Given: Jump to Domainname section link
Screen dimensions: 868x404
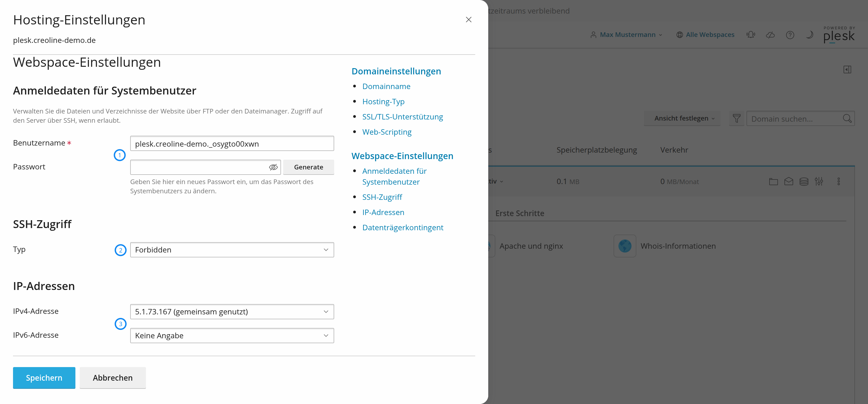Looking at the screenshot, I should [386, 86].
